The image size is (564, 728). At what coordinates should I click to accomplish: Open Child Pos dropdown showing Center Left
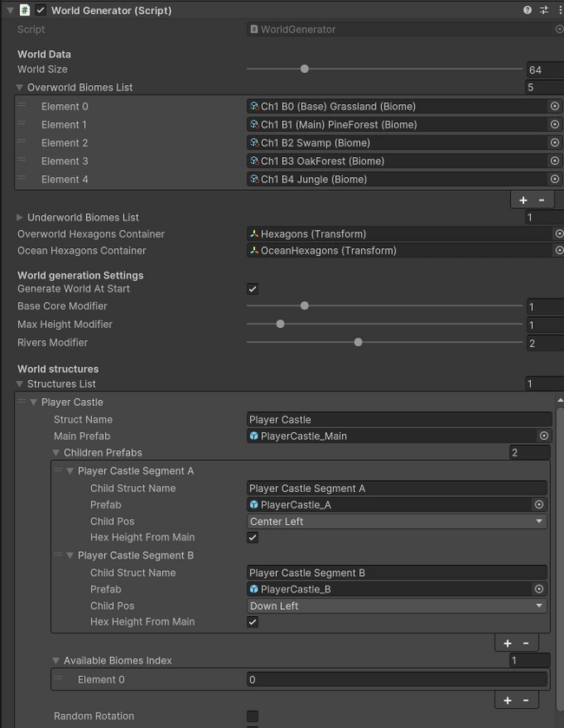[397, 521]
